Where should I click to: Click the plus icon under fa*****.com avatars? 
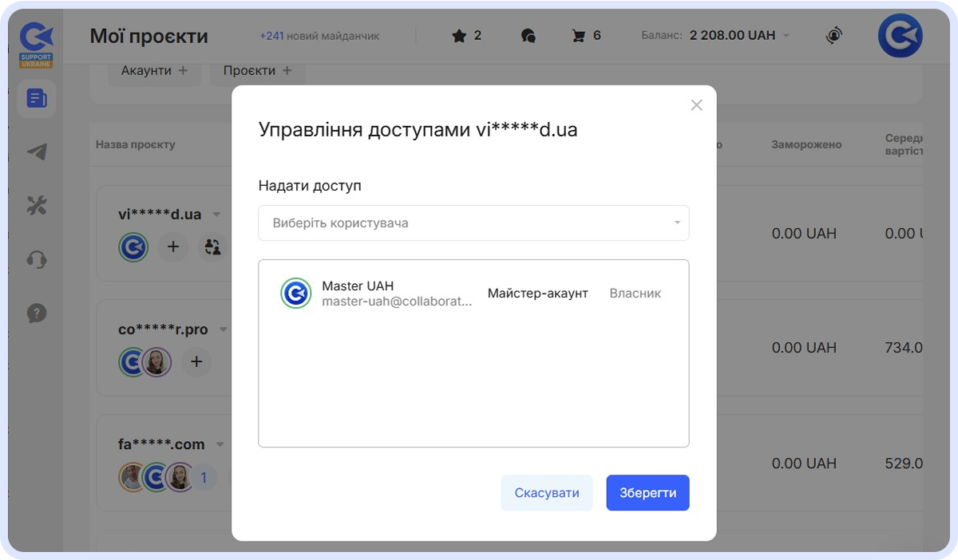[x=232, y=477]
